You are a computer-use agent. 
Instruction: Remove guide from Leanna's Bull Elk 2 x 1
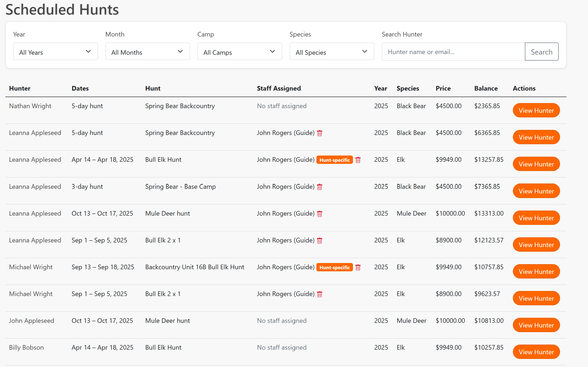pos(320,241)
